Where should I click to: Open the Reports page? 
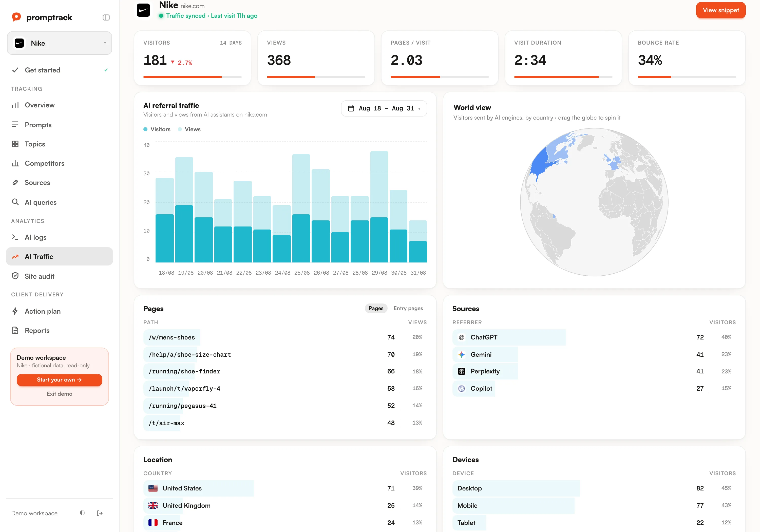(x=60, y=330)
